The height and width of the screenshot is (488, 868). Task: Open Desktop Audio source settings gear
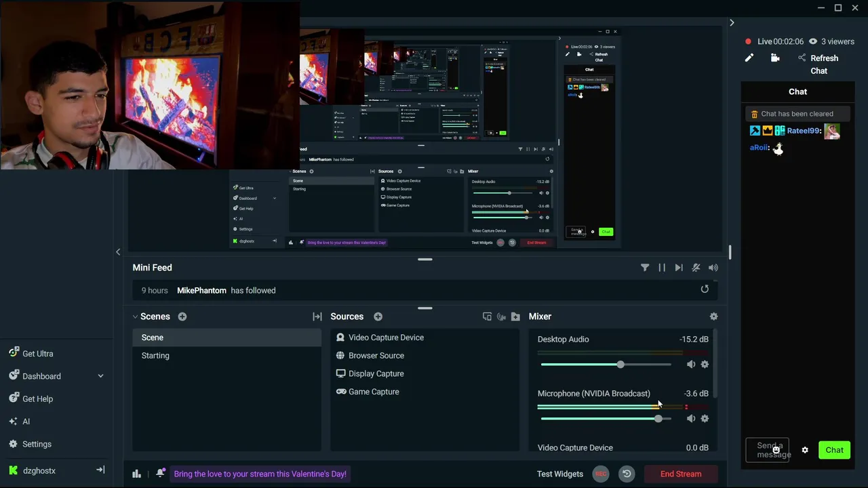pos(705,365)
